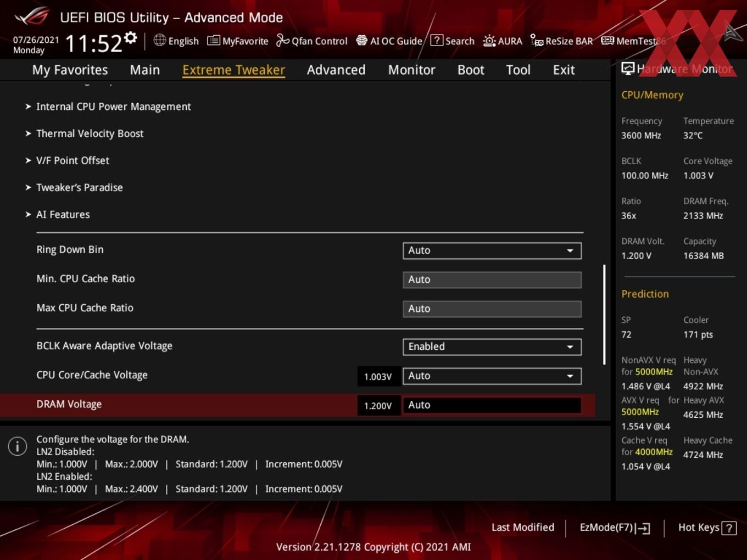Screen dimensions: 747x560
Task: Click the 1.200V DRAM readout
Action: [378, 406]
